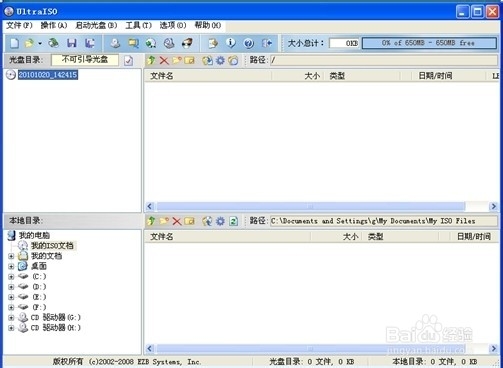Expand the 我的文档 tree node
Image resolution: width=503 pixels, height=368 pixels.
pyautogui.click(x=11, y=256)
